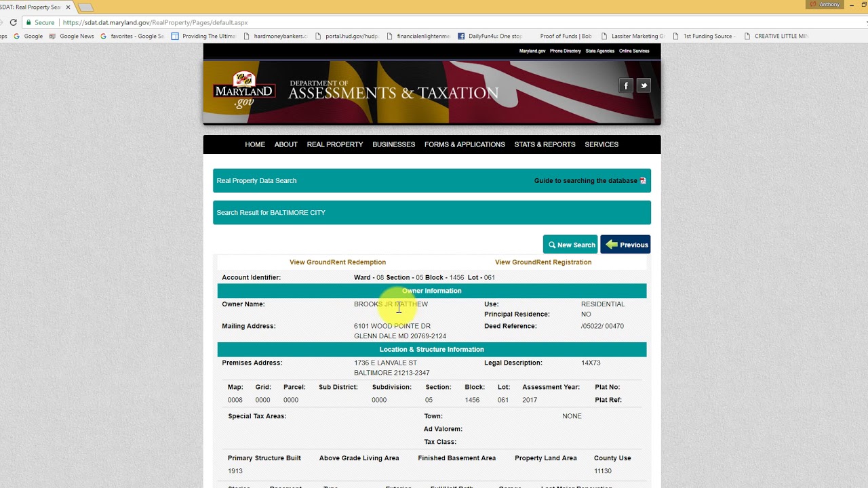
Task: Click primary structure built year 1913
Action: (x=235, y=471)
